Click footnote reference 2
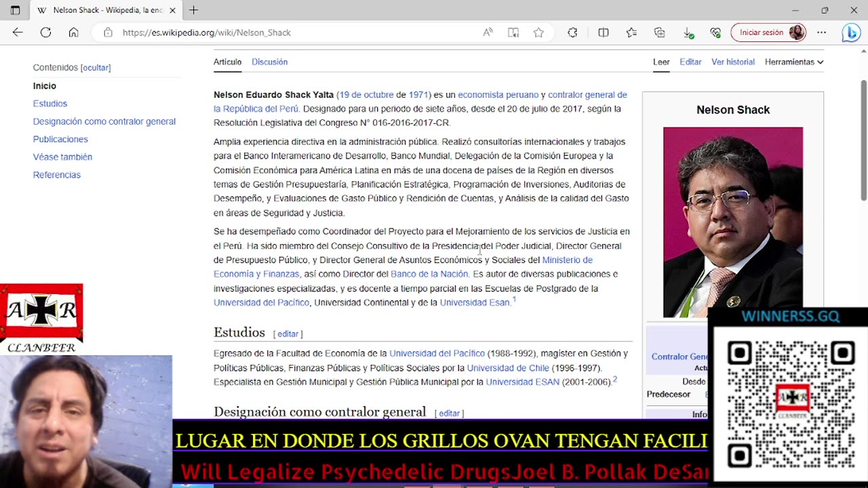The width and height of the screenshot is (868, 488). point(614,380)
